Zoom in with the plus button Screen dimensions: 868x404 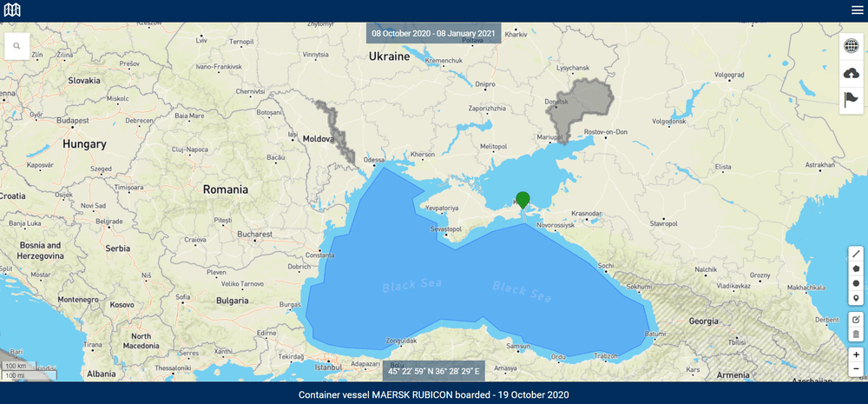tap(857, 354)
